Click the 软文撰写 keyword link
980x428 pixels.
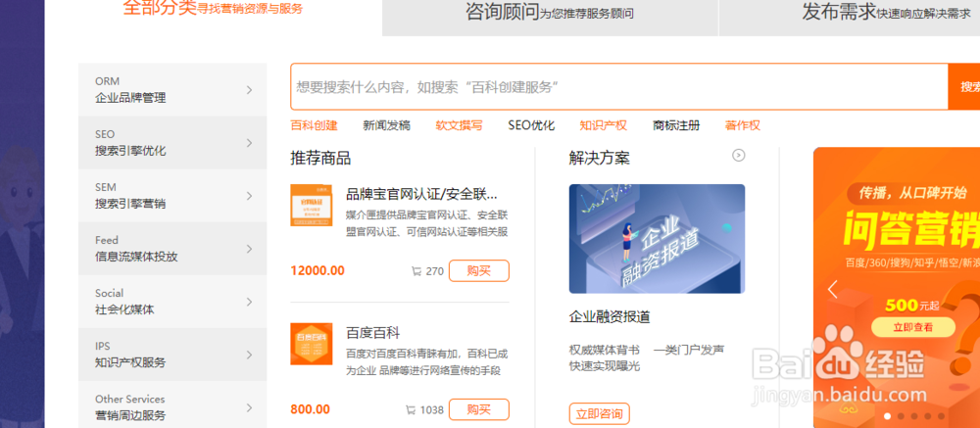pos(459,125)
